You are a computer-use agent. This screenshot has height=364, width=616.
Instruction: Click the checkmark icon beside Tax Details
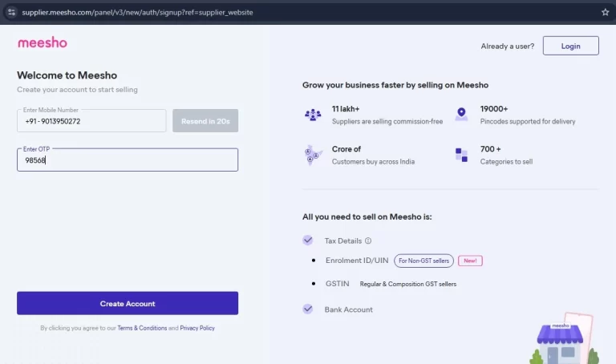coord(308,240)
